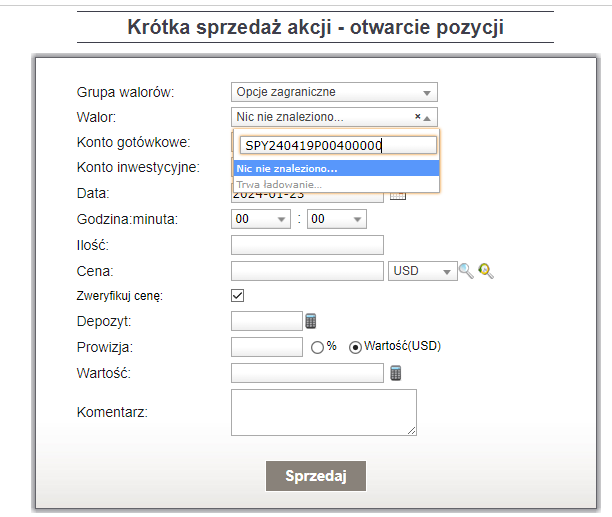Open the hour dropdown

point(260,219)
